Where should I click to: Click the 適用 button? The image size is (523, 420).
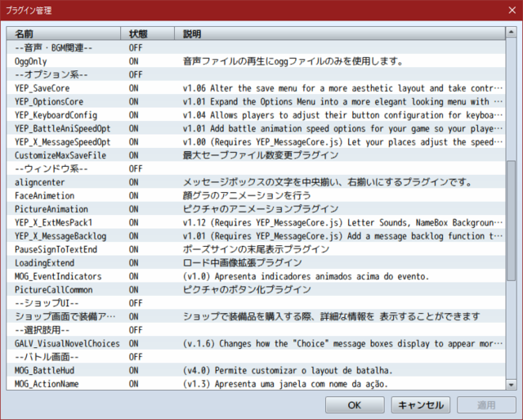486,405
